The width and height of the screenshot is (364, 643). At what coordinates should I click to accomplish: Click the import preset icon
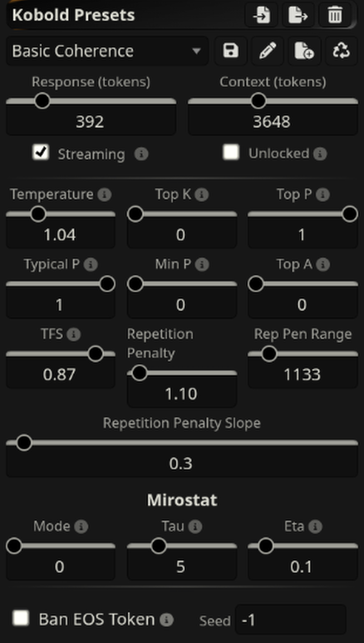[x=262, y=15]
